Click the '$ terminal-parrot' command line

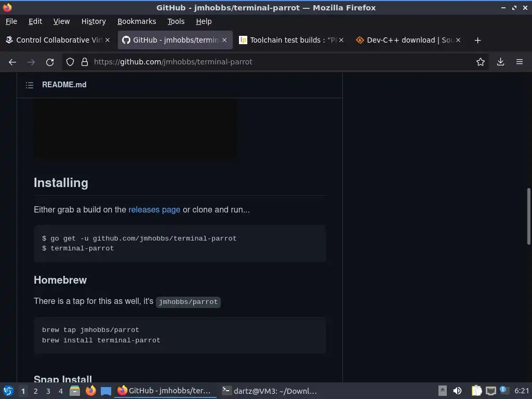[78, 248]
